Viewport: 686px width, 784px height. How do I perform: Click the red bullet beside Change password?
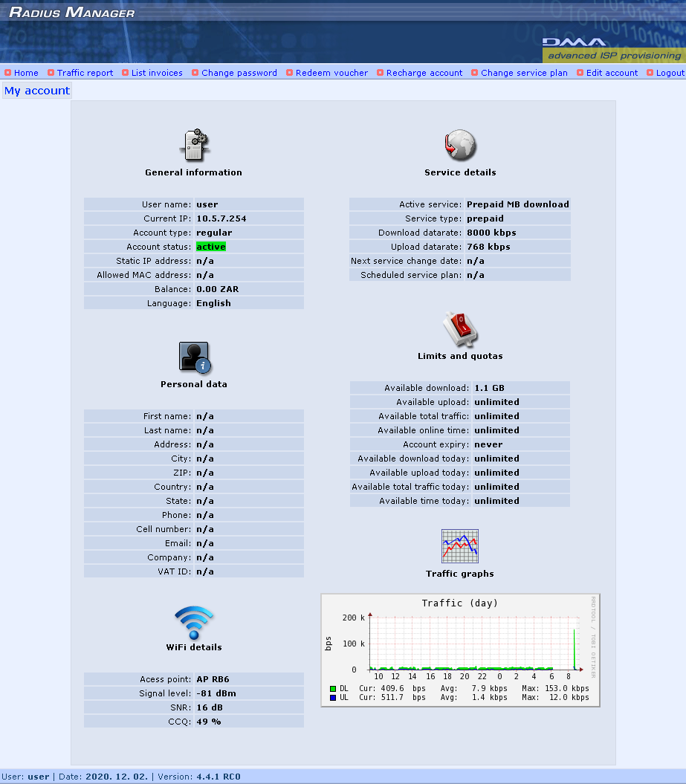pos(195,73)
